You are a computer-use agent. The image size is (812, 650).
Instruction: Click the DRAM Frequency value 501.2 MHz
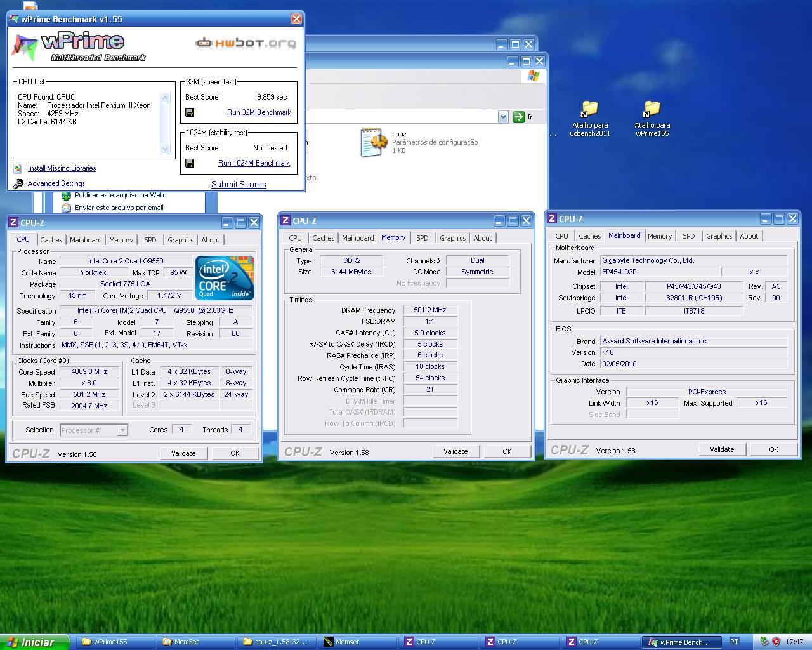pyautogui.click(x=430, y=310)
